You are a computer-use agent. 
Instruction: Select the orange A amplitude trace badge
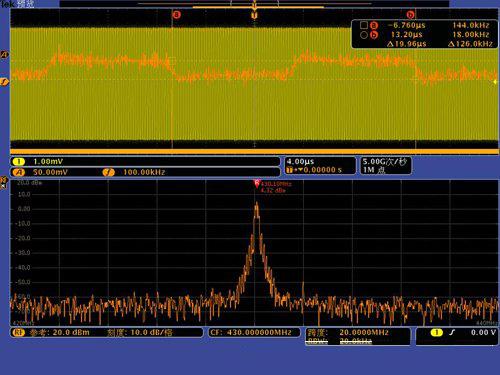pyautogui.click(x=19, y=172)
